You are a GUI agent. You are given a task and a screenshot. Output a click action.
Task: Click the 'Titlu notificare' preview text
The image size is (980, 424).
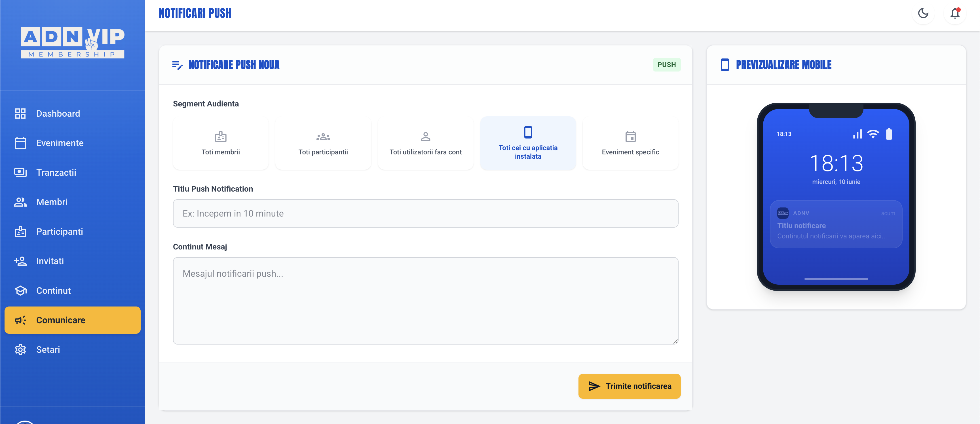tap(801, 226)
